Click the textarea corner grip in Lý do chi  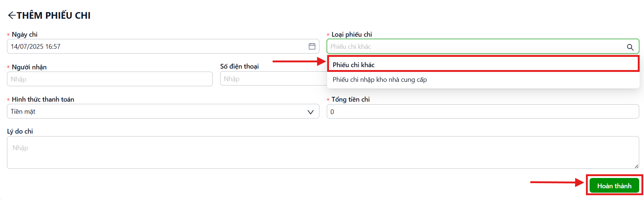(636, 166)
